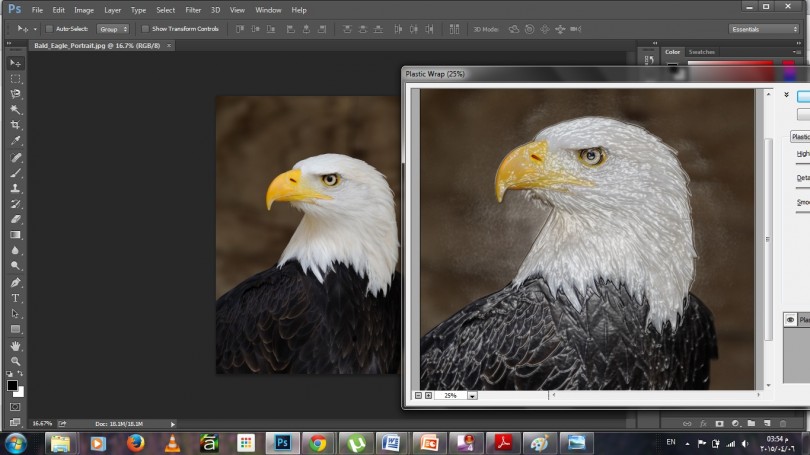Select the History Brush tool
The width and height of the screenshot is (810, 455).
(15, 204)
